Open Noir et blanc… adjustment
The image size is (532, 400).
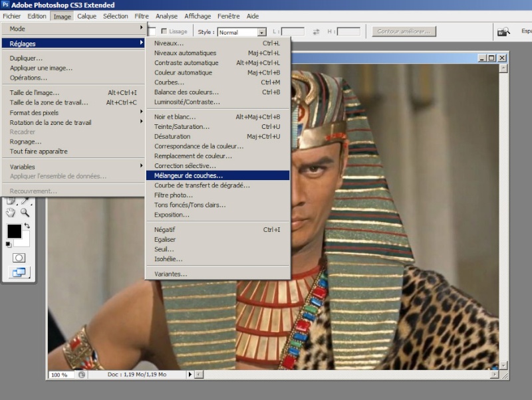tap(217, 117)
